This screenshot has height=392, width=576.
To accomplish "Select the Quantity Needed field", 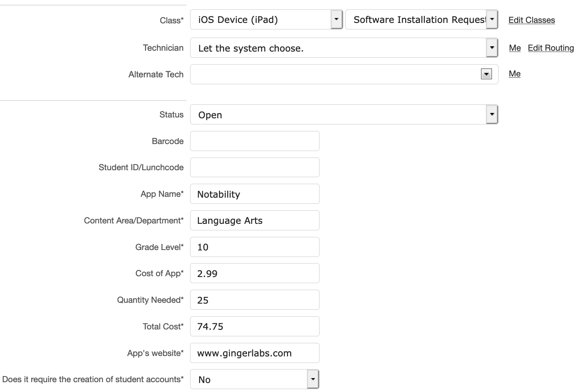I will pos(254,300).
